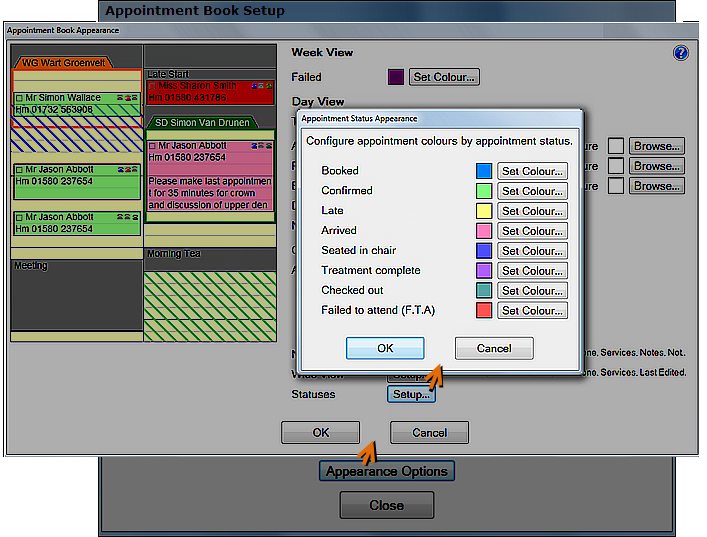Click Cancel in Appointment Book Appearance window
Image resolution: width=707 pixels, height=537 pixels.
(x=429, y=432)
